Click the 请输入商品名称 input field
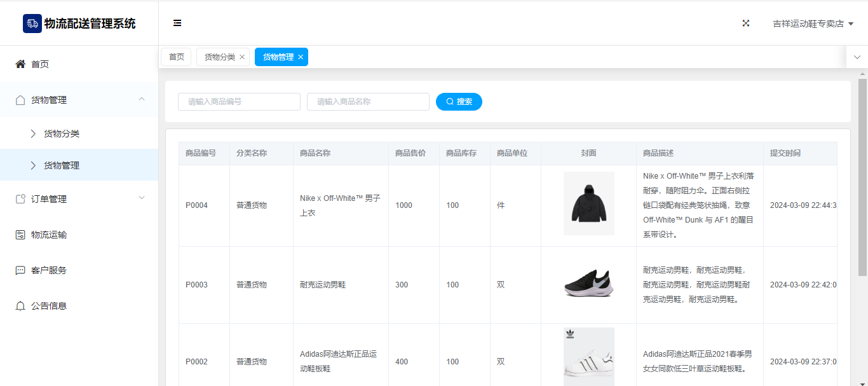 coord(368,102)
